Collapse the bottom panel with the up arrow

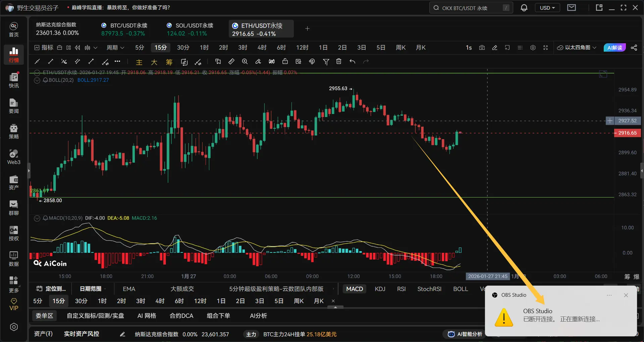pos(335,307)
